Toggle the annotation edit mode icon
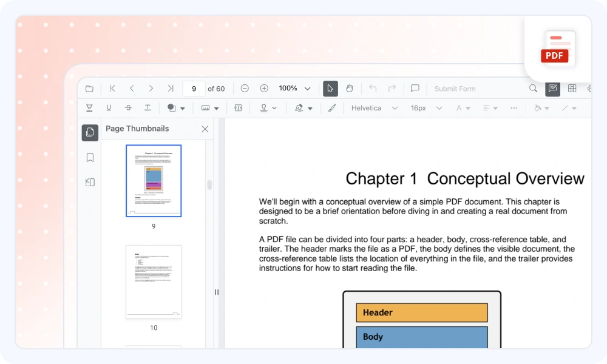Screen dimensions: 607x364 (552, 89)
